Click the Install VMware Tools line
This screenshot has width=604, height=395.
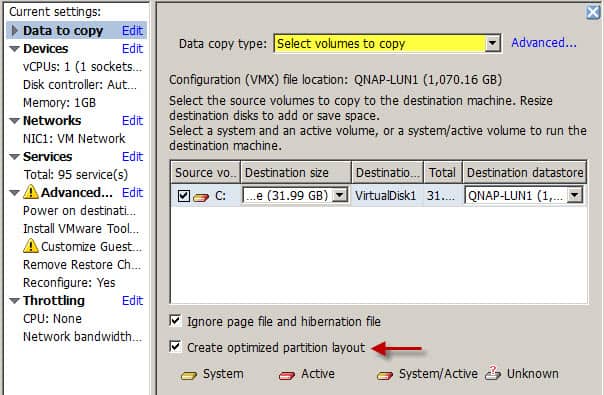81,229
